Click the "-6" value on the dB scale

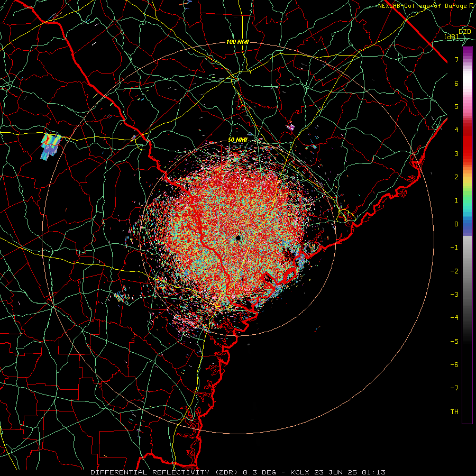click(454, 365)
